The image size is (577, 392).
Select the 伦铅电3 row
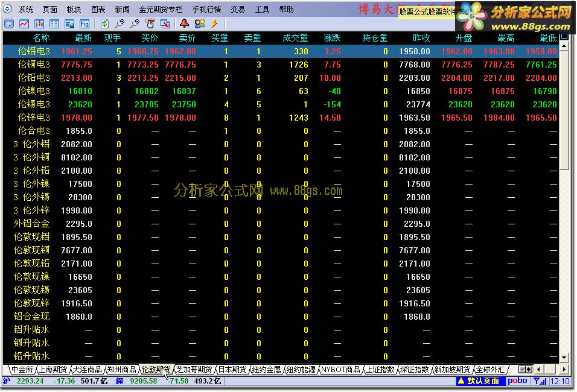pyautogui.click(x=281, y=78)
